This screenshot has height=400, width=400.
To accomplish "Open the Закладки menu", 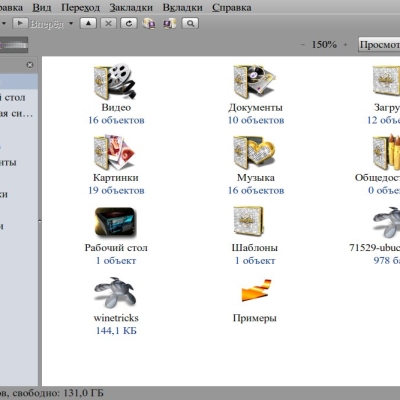I will point(131,7).
